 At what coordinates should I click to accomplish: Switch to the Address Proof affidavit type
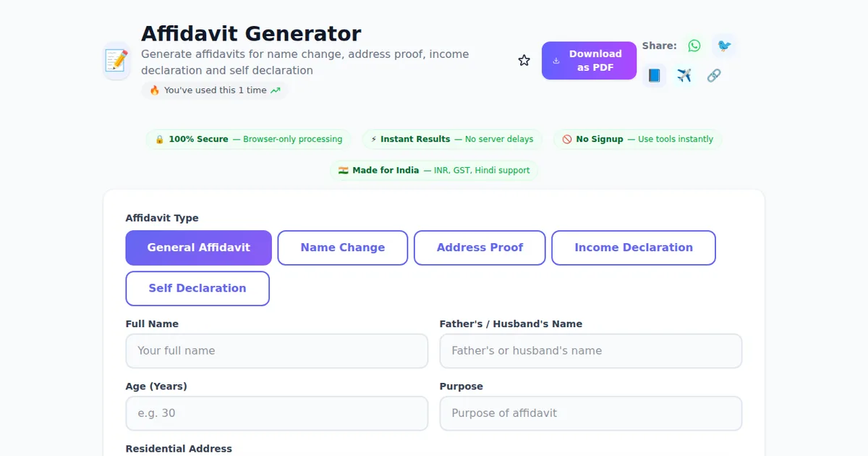(480, 248)
